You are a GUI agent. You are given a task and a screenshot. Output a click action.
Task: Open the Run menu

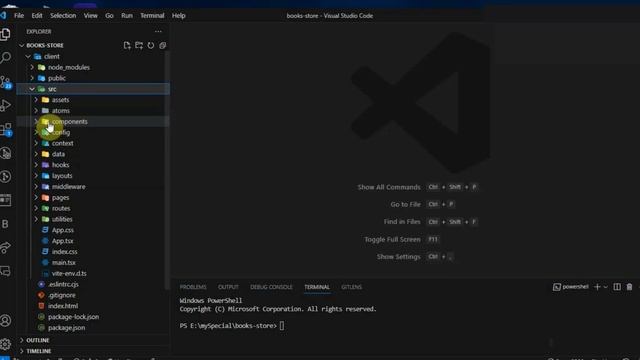click(127, 16)
